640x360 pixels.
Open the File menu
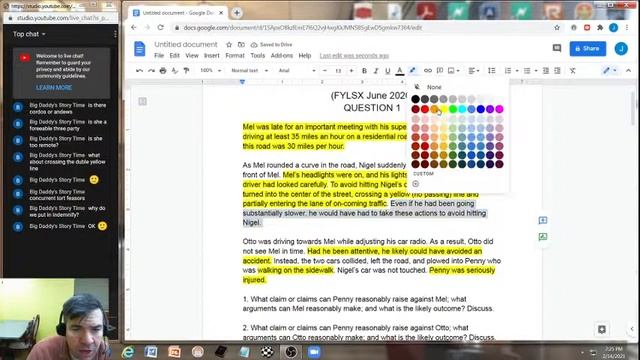tap(159, 56)
